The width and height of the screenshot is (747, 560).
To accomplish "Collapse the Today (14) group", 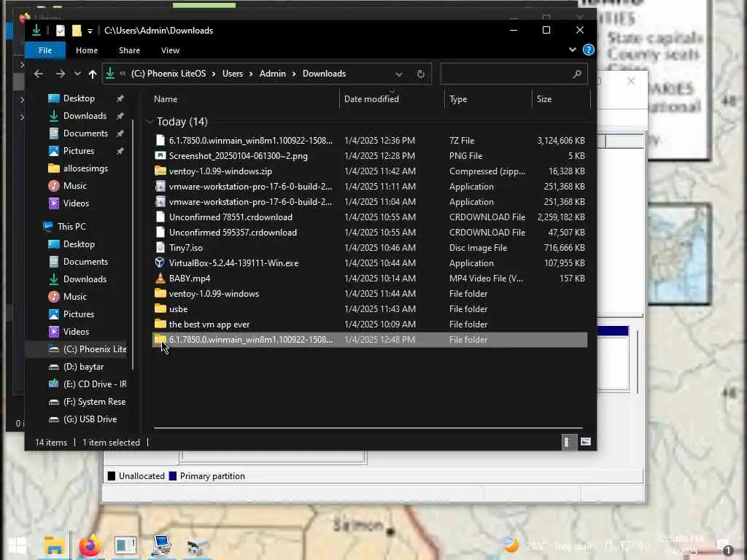I will pyautogui.click(x=150, y=122).
